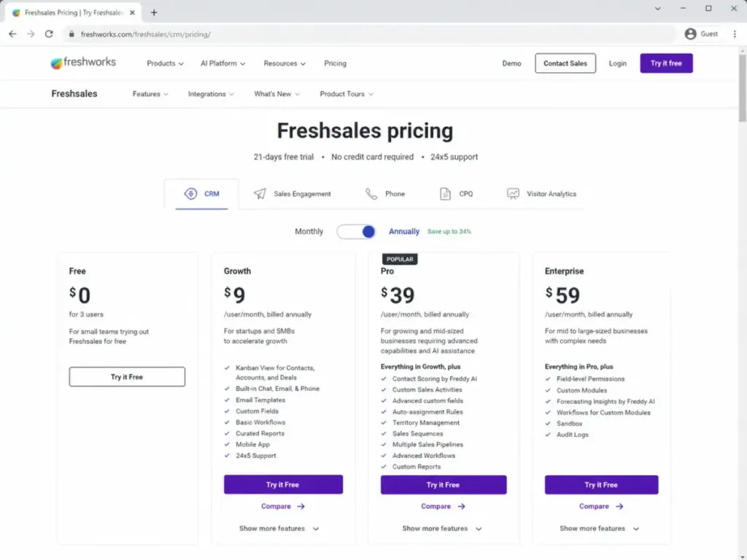Expand Show more features under Enterprise
This screenshot has width=747, height=560.
click(x=600, y=529)
